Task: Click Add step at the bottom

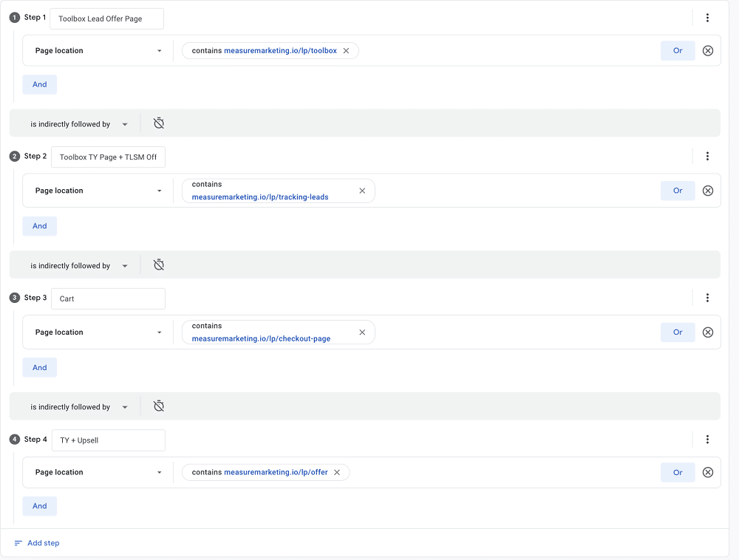Action: (x=41, y=543)
